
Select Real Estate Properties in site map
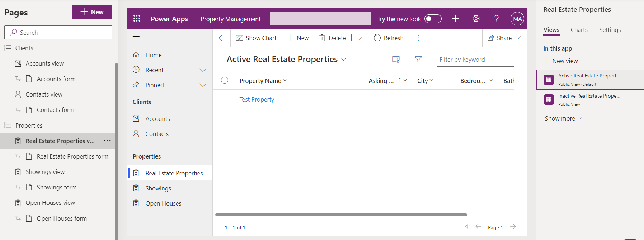[170, 173]
